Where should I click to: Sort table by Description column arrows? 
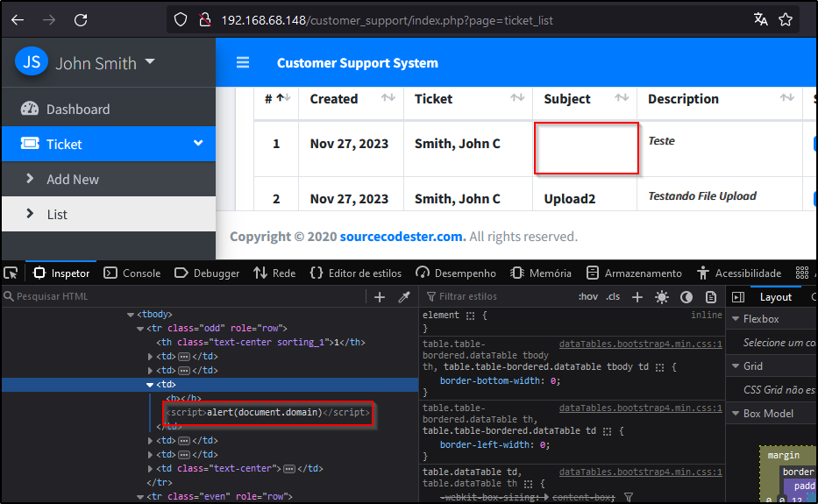786,97
